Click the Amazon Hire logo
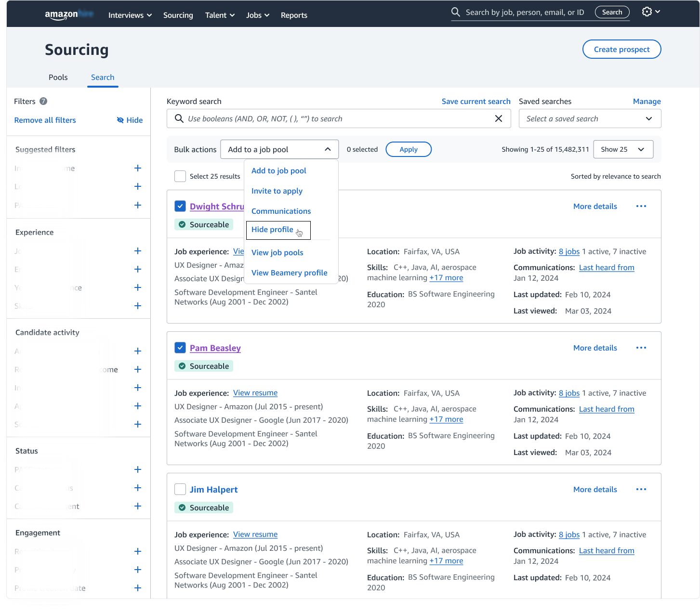This screenshot has width=700, height=611. 69,14
